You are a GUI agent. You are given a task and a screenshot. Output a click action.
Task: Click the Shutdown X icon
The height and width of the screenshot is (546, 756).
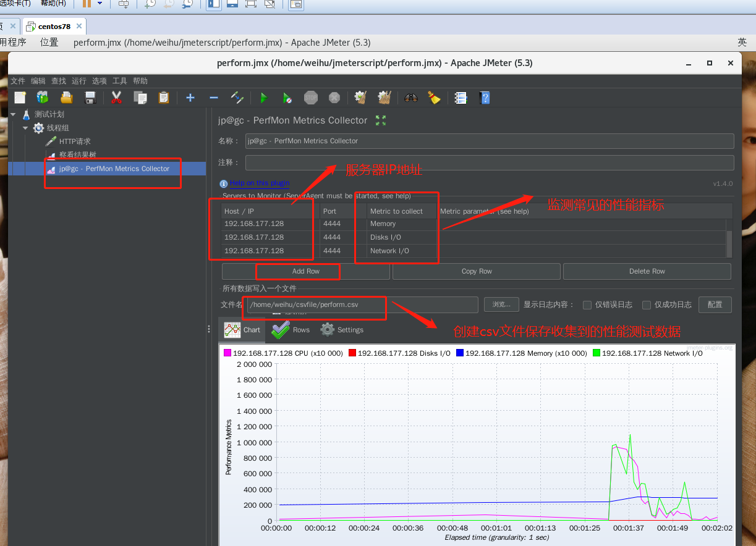point(334,98)
